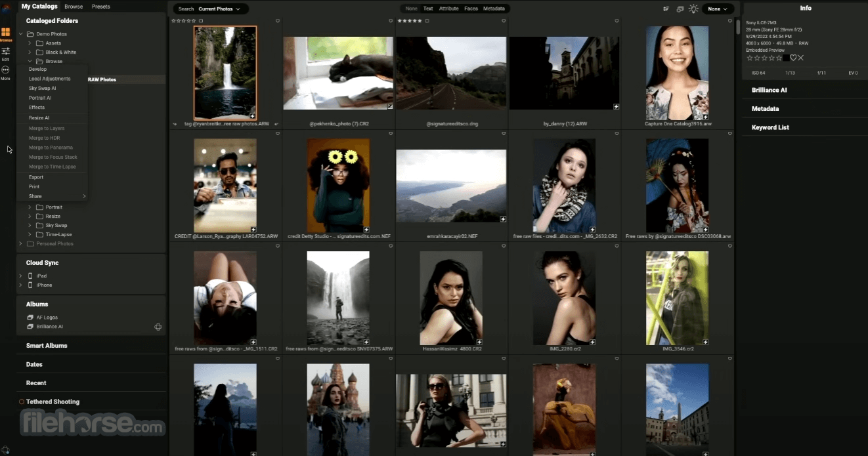Open the Search Current Photos dropdown
868x456 pixels.
(x=211, y=9)
